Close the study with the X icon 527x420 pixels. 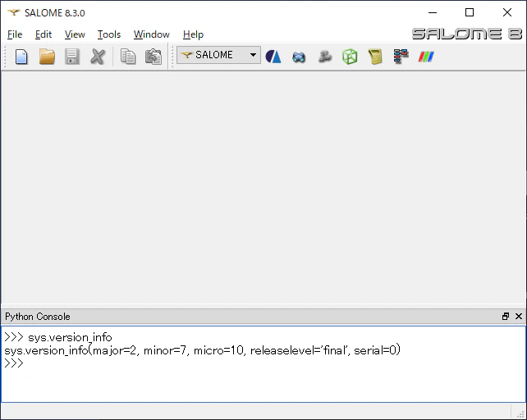(x=98, y=57)
